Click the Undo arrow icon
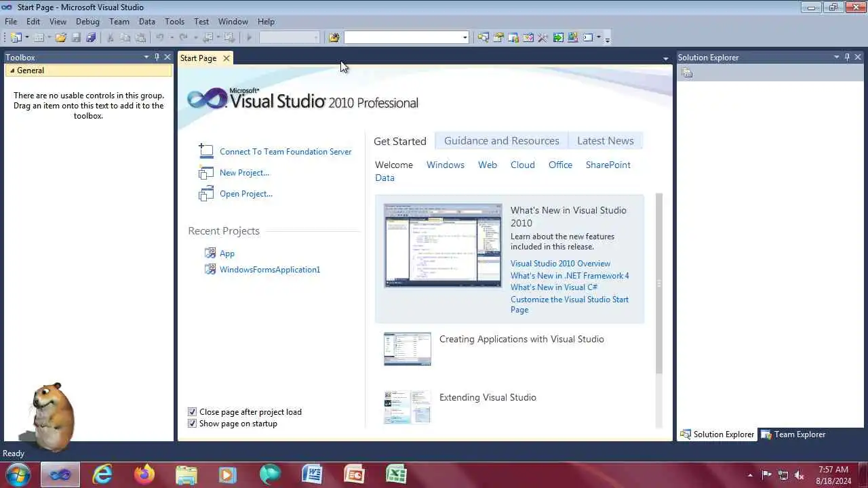 [x=159, y=37]
